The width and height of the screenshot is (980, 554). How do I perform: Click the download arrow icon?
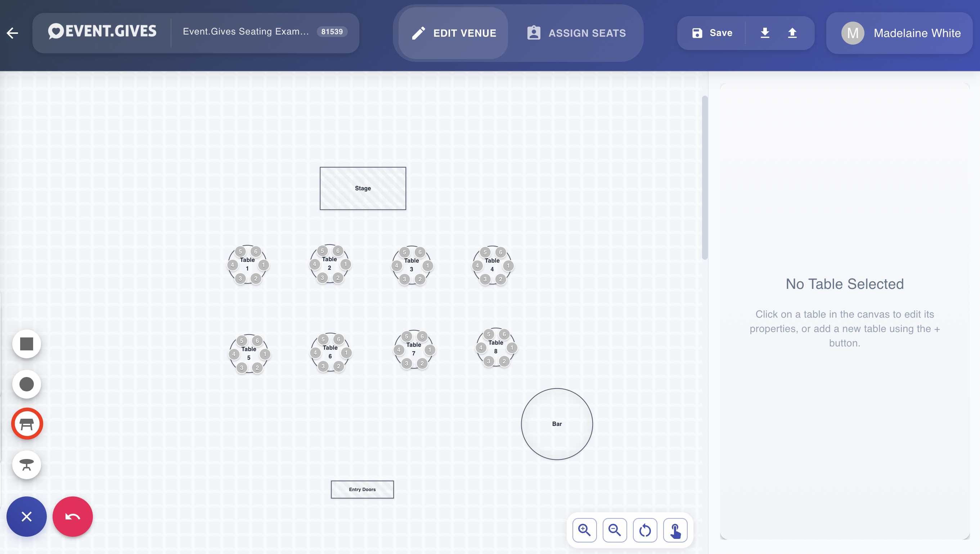(x=764, y=33)
